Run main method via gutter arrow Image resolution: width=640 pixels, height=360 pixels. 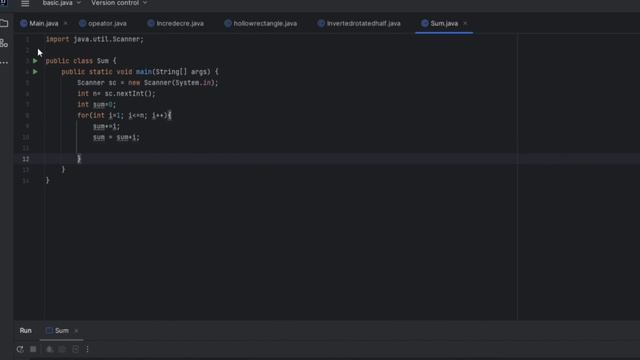[x=35, y=72]
